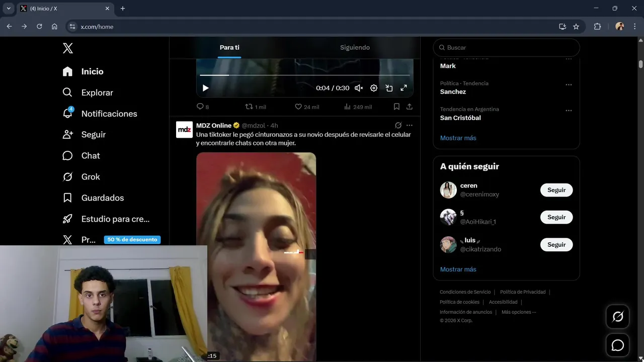The width and height of the screenshot is (644, 362).
Task: Bookmark the top video post
Action: (396, 107)
